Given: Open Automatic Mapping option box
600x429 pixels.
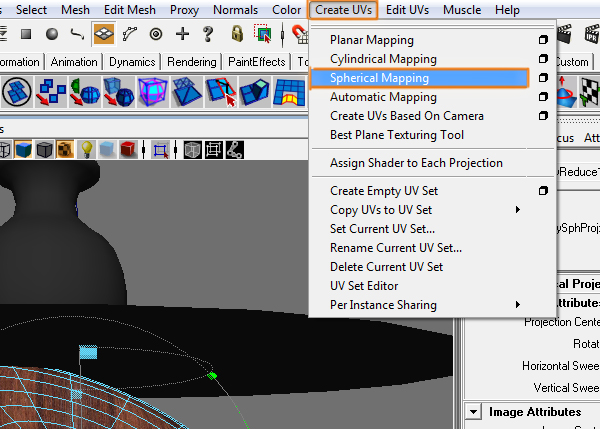Looking at the screenshot, I should (x=543, y=97).
